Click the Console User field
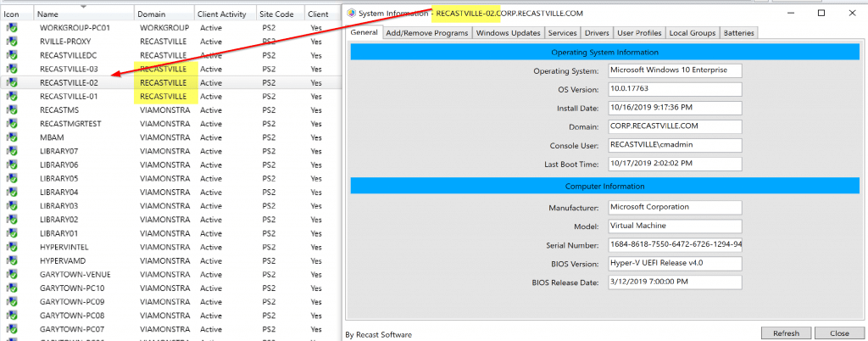Screen dimensions: 868x341 [x=675, y=145]
